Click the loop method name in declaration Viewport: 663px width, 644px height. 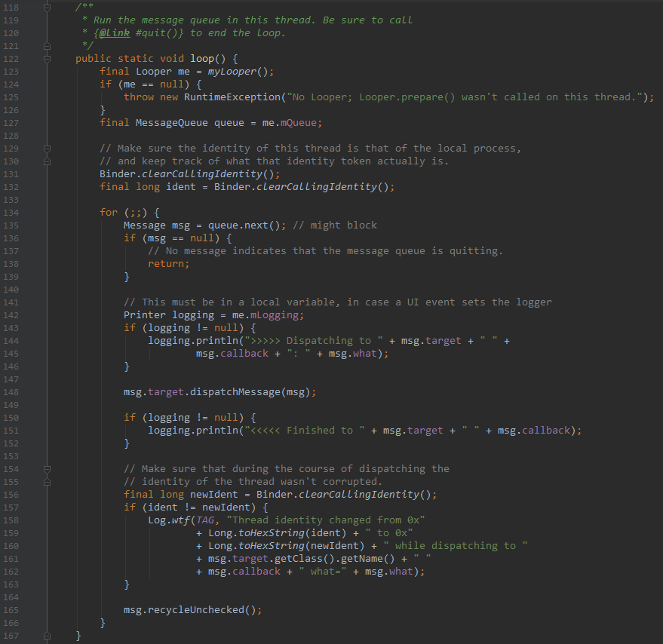coord(202,58)
